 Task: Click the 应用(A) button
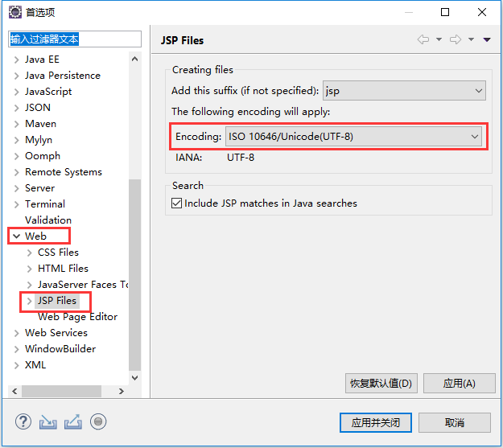[x=459, y=383]
